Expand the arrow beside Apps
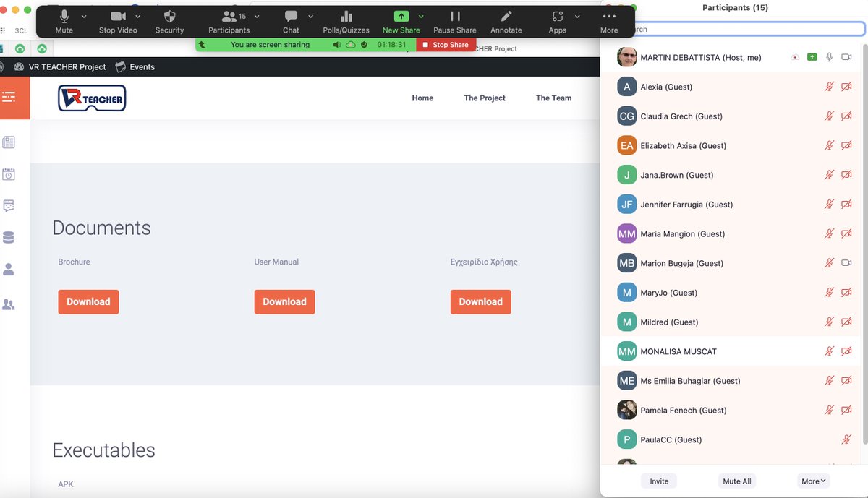Image resolution: width=868 pixels, height=498 pixels. click(x=577, y=16)
